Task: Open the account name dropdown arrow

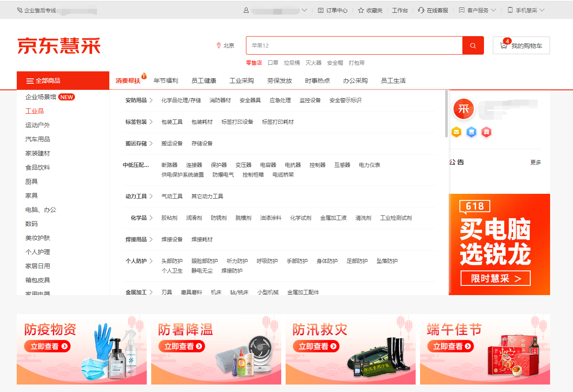Action: tap(305, 10)
